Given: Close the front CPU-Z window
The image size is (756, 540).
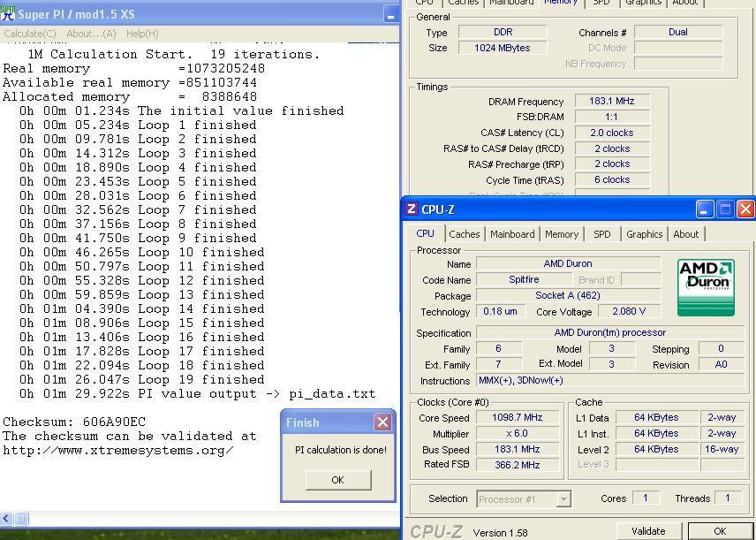Looking at the screenshot, I should pos(745,209).
